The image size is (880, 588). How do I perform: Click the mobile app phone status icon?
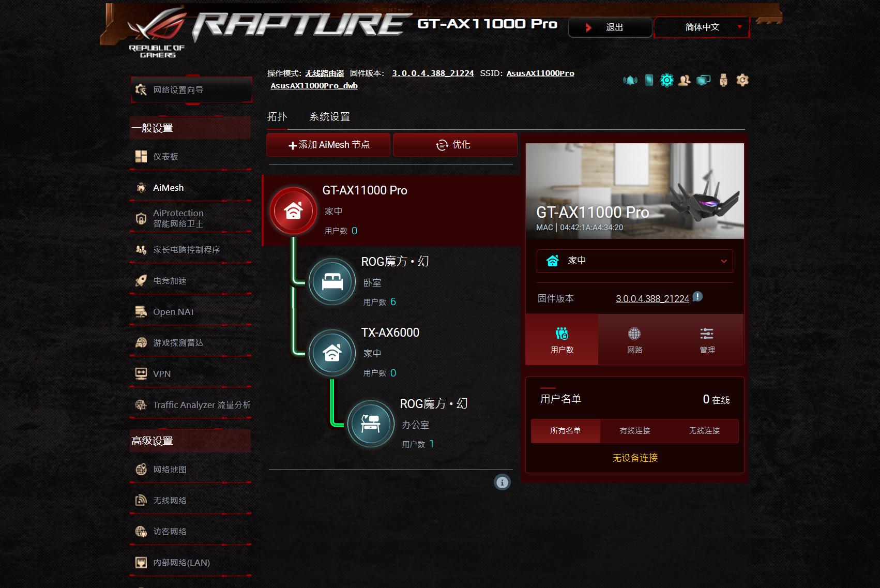coord(649,80)
